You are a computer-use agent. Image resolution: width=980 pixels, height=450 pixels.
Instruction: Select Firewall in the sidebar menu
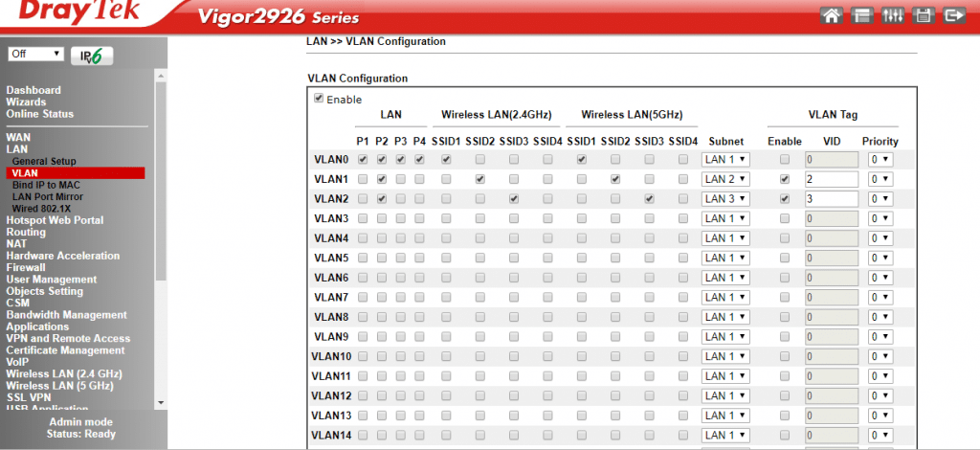tap(26, 268)
